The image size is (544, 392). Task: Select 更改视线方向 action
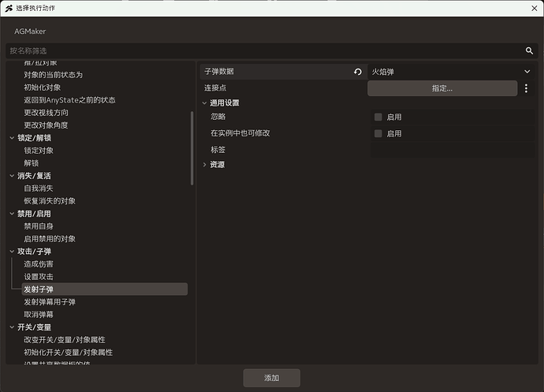point(46,113)
